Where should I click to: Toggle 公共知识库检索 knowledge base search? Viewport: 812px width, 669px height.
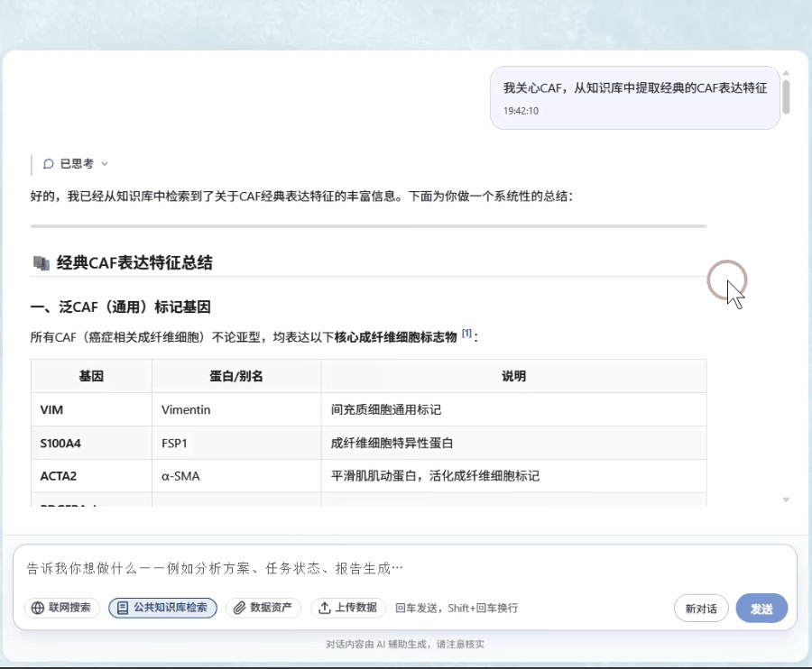click(x=162, y=608)
